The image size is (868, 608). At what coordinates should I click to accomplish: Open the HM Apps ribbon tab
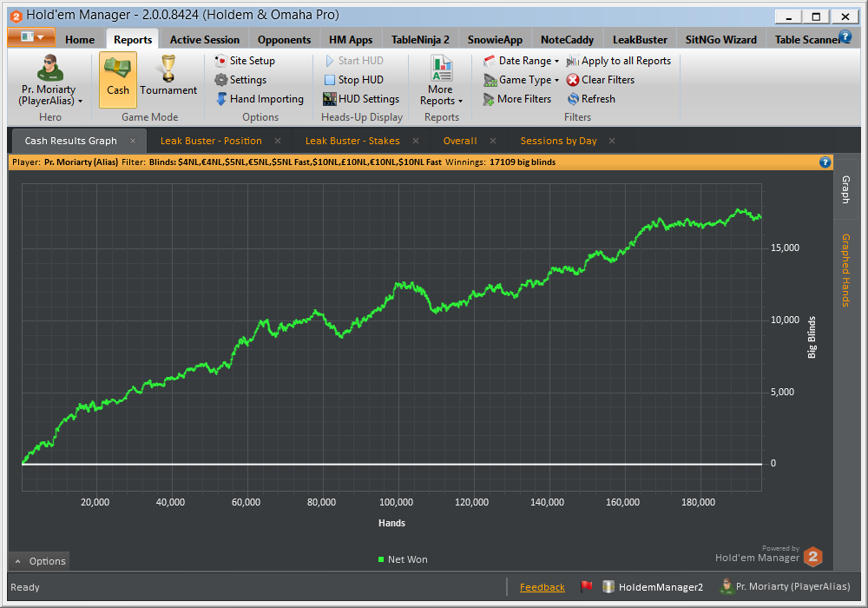(351, 40)
